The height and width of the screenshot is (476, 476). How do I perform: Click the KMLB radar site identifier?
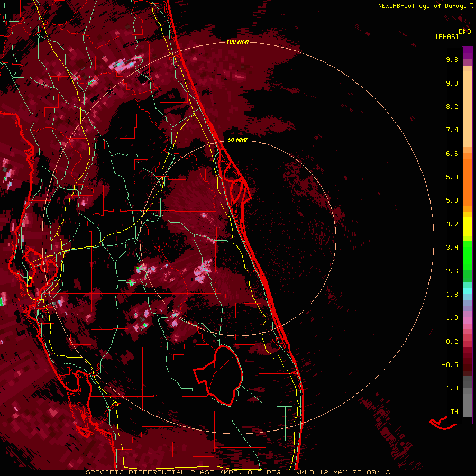[305, 472]
